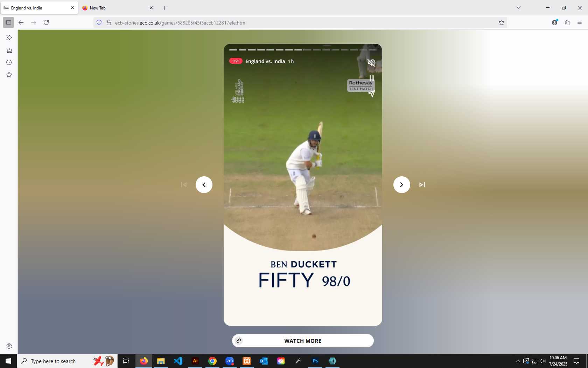This screenshot has height=368, width=588.
Task: Open File Explorer from the taskbar
Action: coord(161,361)
